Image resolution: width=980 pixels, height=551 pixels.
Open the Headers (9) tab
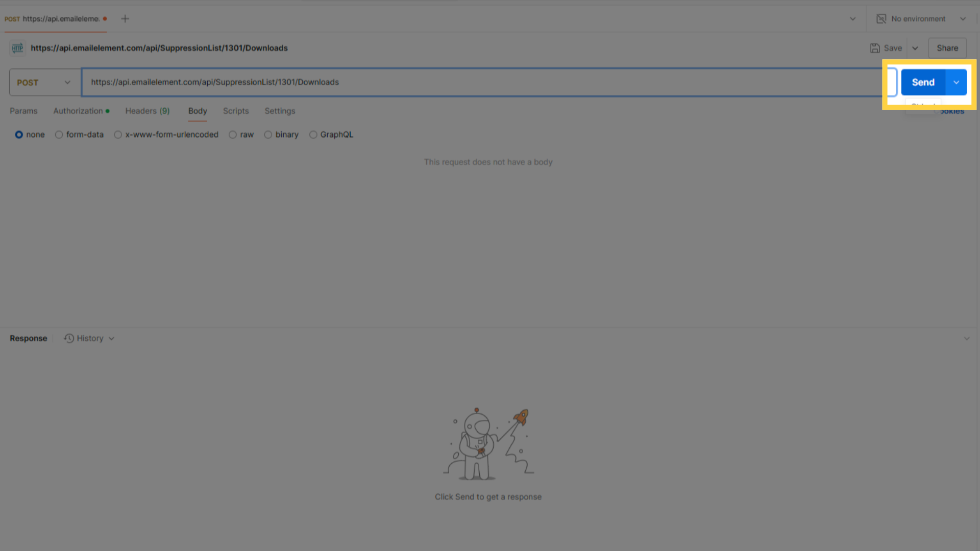[x=148, y=111]
